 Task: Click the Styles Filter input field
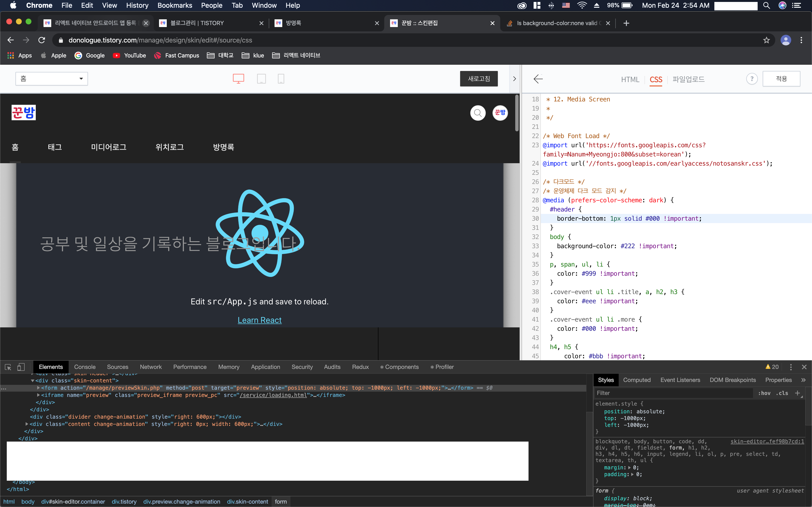coord(673,393)
